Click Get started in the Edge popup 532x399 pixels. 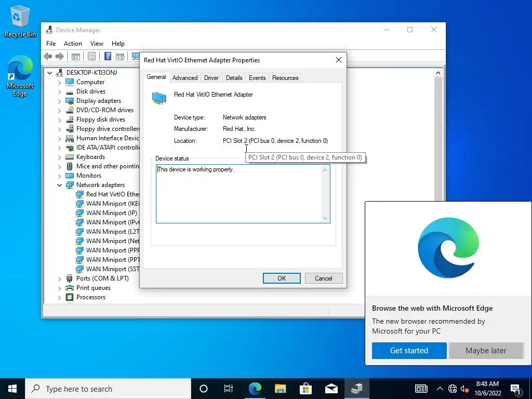pos(409,351)
